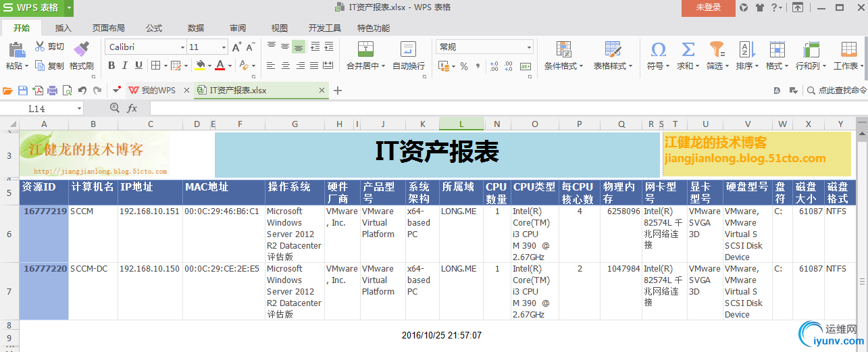This screenshot has height=352, width=868.
Task: Select cell containing 16777219
Action: tap(44, 234)
